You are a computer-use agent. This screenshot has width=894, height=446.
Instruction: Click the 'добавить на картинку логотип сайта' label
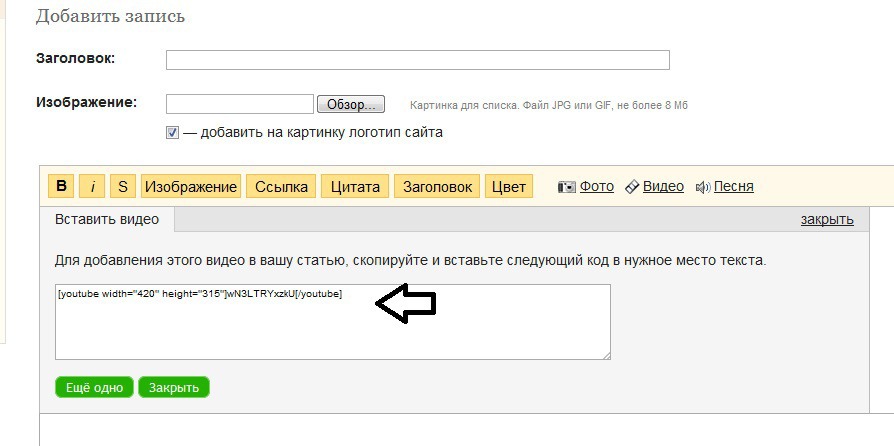click(x=321, y=133)
